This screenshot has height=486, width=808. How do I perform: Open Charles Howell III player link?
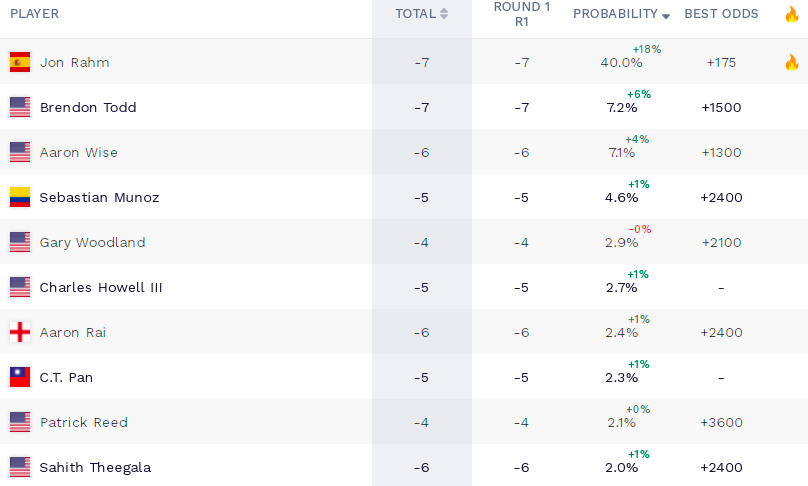101,287
